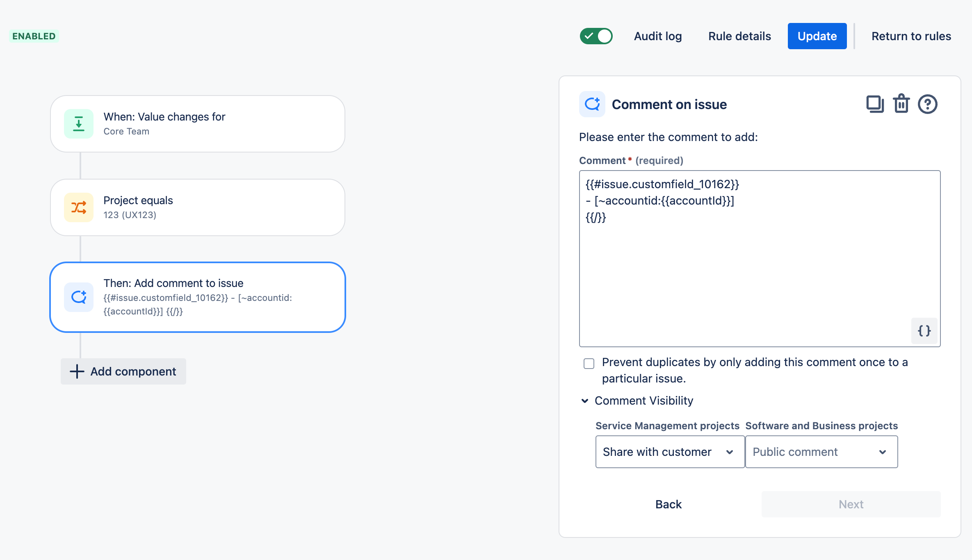
Task: Click the green trigger icon for Value changes
Action: click(x=79, y=124)
